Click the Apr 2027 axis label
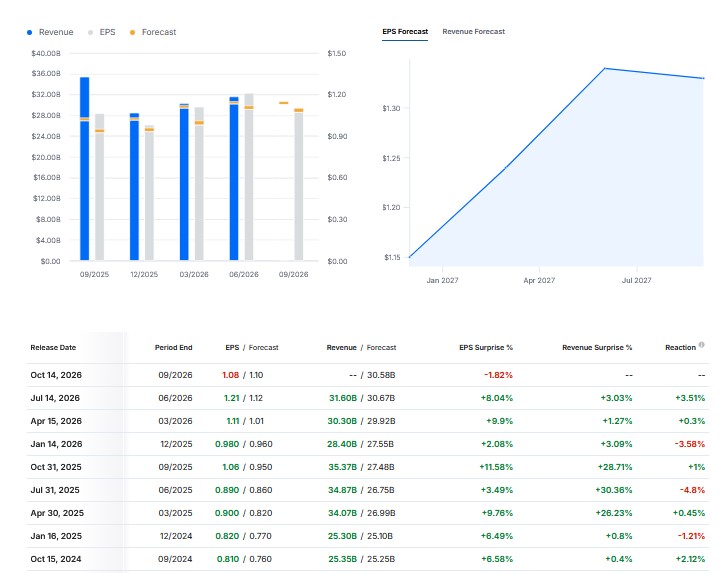Image resolution: width=726 pixels, height=573 pixels. [539, 280]
